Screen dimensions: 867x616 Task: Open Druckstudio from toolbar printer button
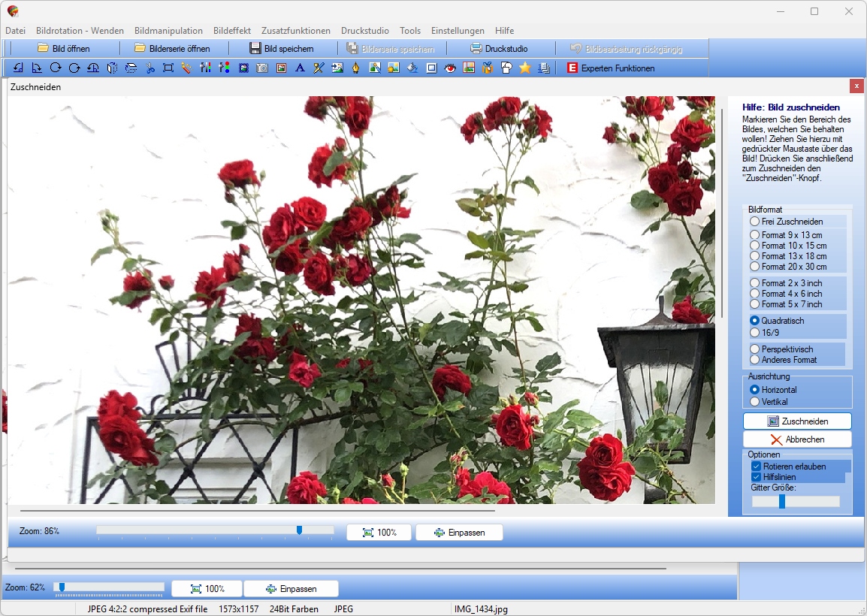499,49
